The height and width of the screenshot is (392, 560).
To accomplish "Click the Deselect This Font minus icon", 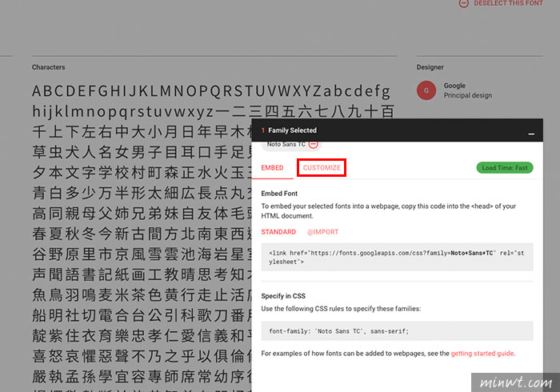I will [x=463, y=3].
